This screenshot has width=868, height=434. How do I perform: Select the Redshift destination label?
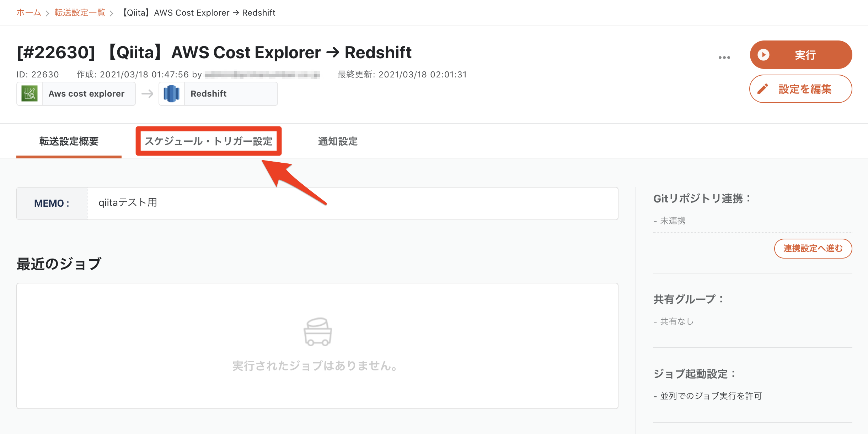point(209,94)
